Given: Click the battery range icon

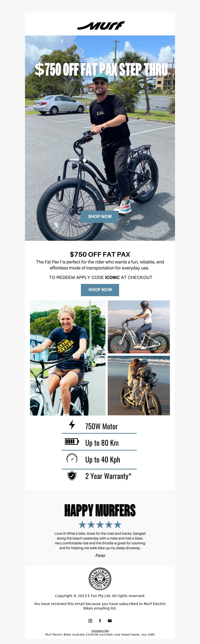Looking at the screenshot, I should 72,441.
